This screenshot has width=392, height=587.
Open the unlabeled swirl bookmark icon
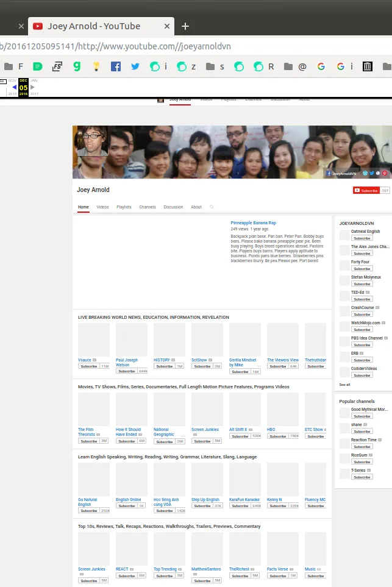239,66
